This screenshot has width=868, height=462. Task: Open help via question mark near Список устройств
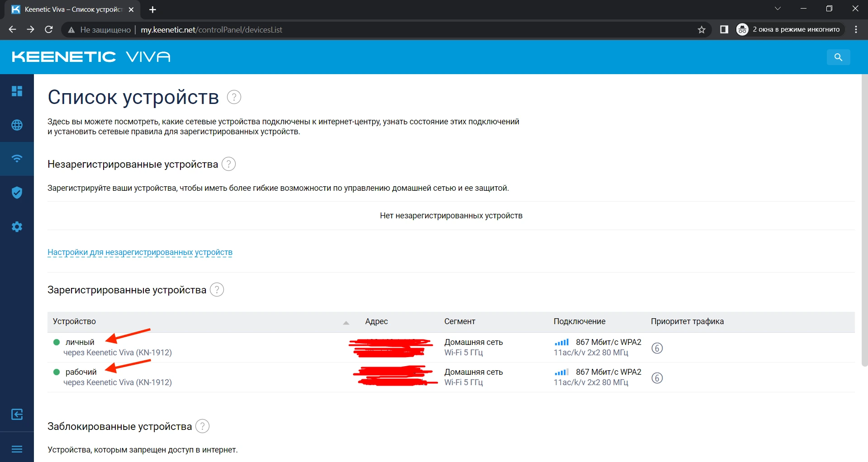tap(234, 97)
